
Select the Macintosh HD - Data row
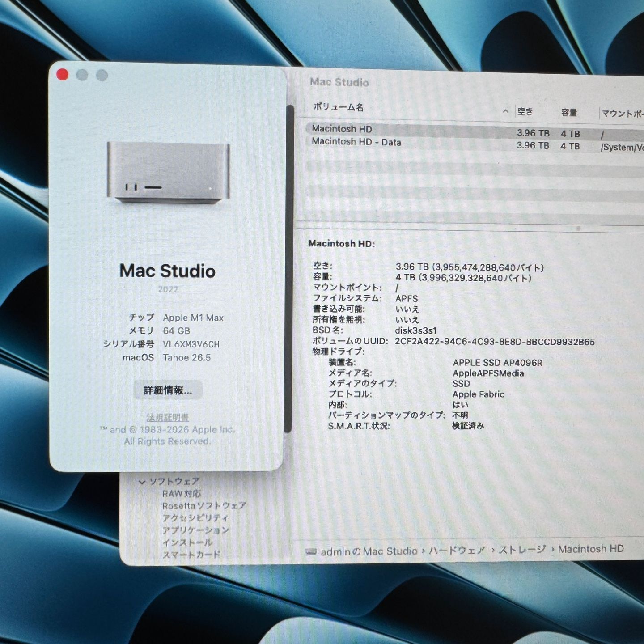tap(474, 144)
